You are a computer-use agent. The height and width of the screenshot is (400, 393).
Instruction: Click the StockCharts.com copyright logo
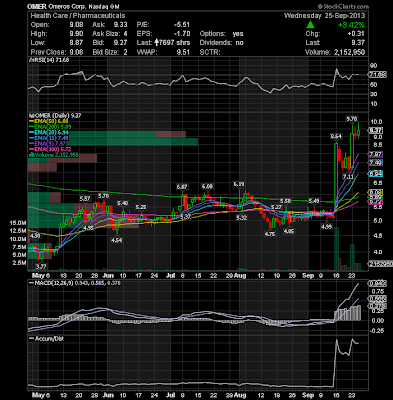pos(343,6)
